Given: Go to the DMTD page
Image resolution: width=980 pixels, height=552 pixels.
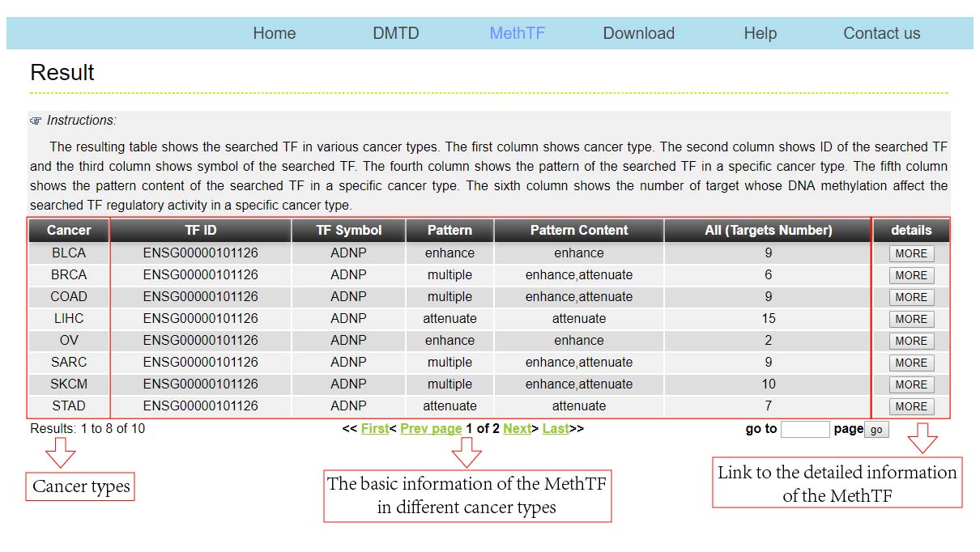Looking at the screenshot, I should (395, 33).
